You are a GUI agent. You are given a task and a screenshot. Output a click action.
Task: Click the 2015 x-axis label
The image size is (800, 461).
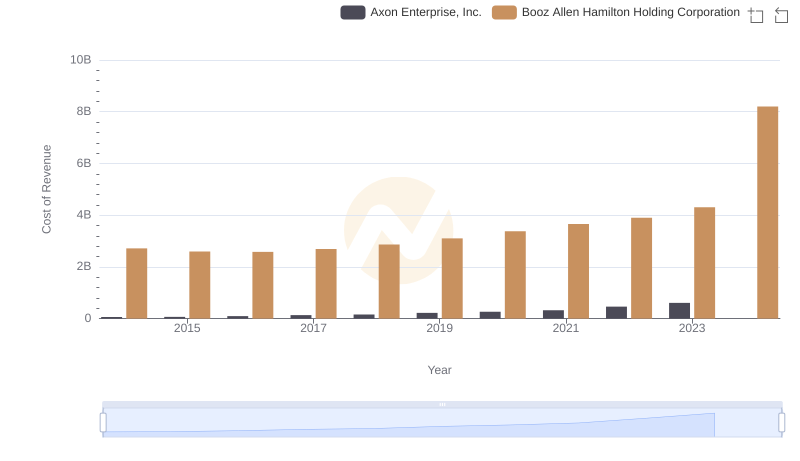click(x=187, y=328)
